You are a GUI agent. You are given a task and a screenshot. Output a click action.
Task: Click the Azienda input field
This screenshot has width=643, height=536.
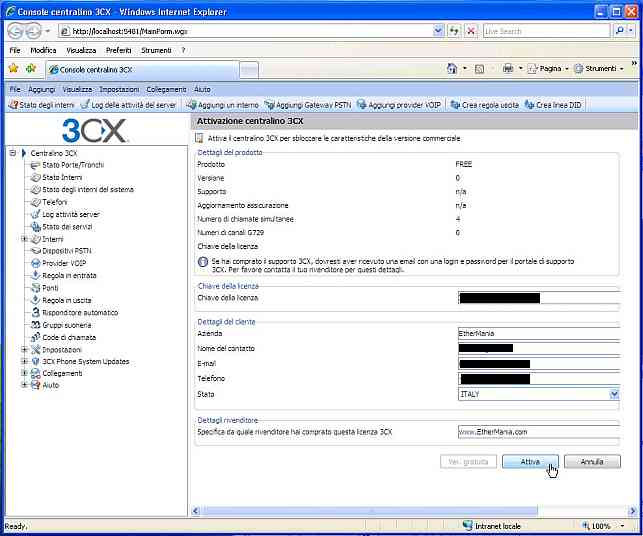point(539,333)
